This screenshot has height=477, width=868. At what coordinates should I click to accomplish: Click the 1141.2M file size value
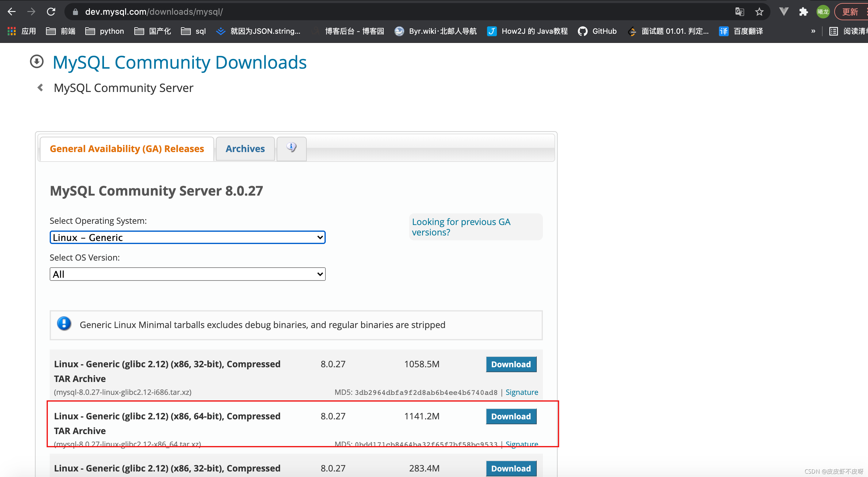coord(421,416)
